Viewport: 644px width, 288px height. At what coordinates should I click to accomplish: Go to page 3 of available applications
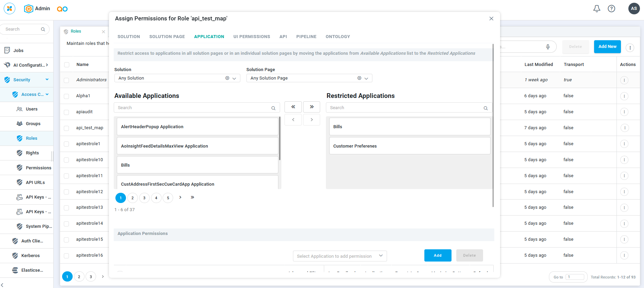point(144,198)
